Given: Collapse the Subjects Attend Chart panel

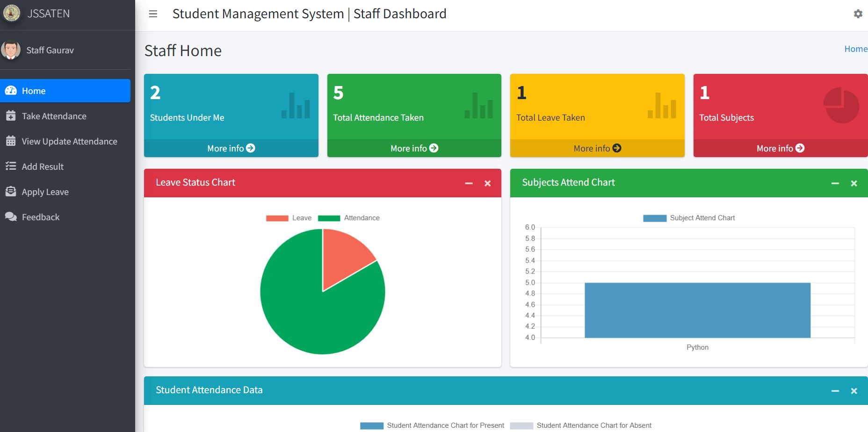Looking at the screenshot, I should (835, 183).
